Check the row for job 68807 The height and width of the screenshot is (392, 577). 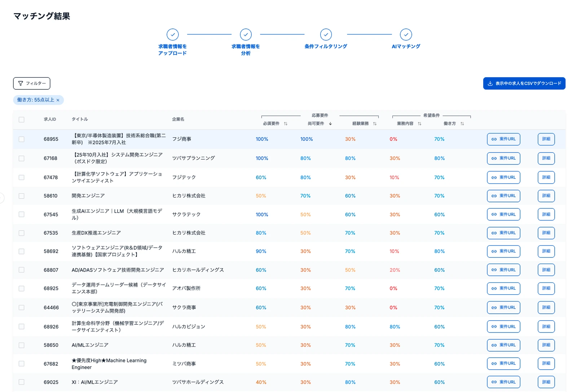pyautogui.click(x=22, y=270)
